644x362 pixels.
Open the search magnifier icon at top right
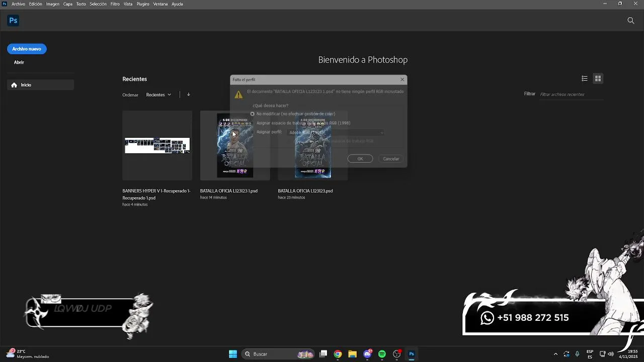click(x=630, y=21)
